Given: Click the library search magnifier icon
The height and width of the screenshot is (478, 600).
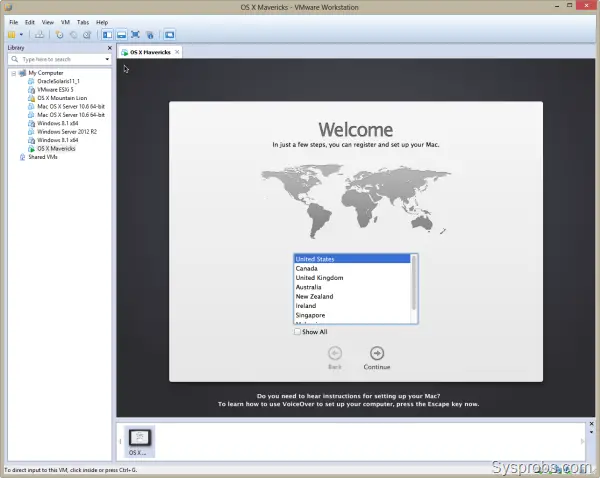Looking at the screenshot, I should click(15, 59).
